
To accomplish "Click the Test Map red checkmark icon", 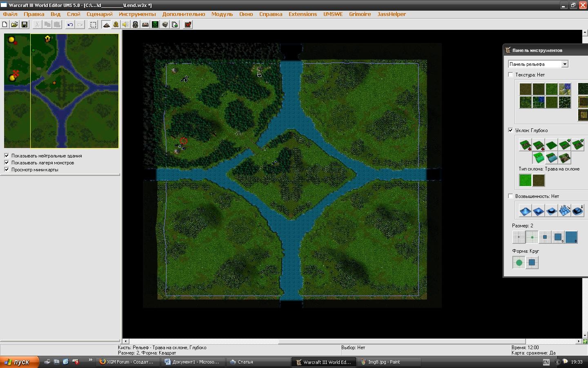I will tap(188, 25).
